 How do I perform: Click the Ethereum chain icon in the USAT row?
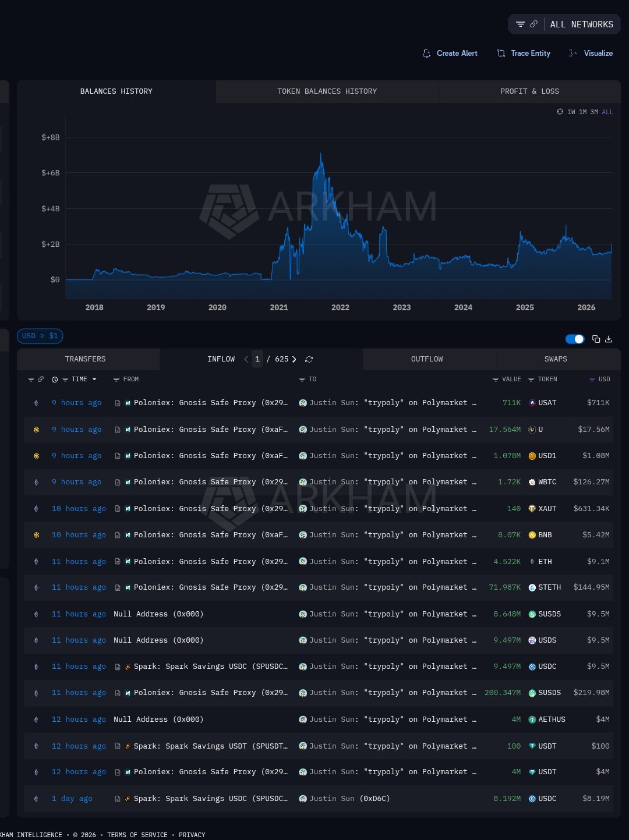36,403
